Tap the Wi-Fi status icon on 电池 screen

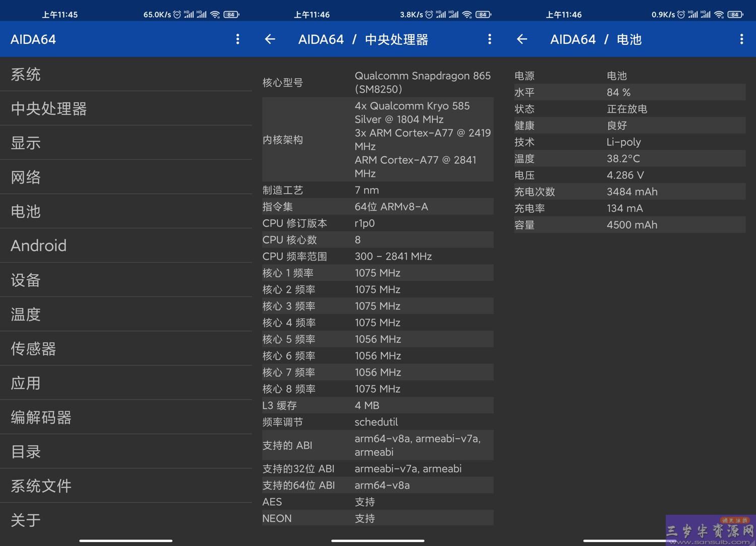(x=719, y=15)
